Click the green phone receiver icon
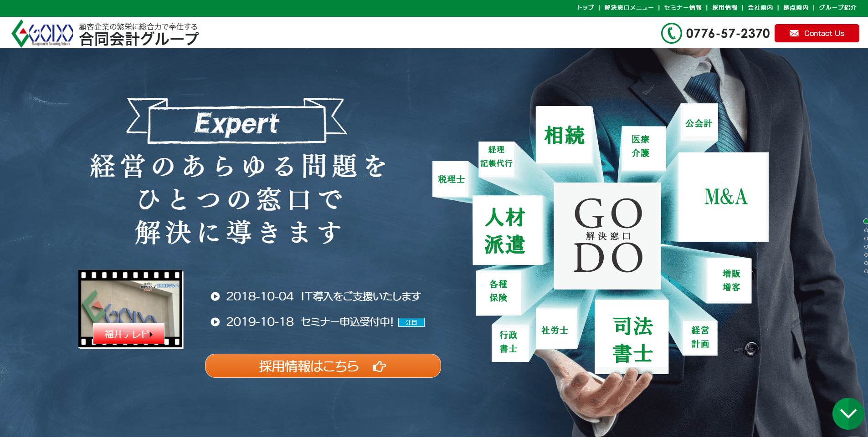Image resolution: width=868 pixels, height=437 pixels. tap(670, 33)
